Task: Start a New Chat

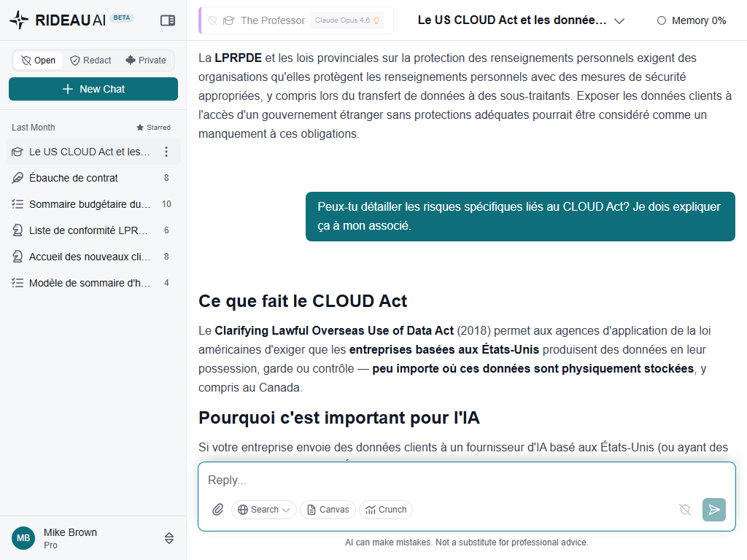Action: pyautogui.click(x=93, y=89)
